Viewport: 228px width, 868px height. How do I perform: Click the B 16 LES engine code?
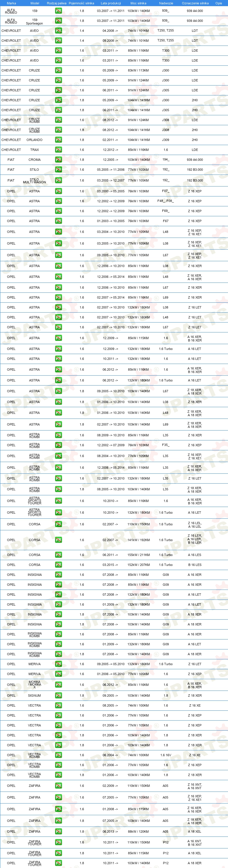[195, 565]
